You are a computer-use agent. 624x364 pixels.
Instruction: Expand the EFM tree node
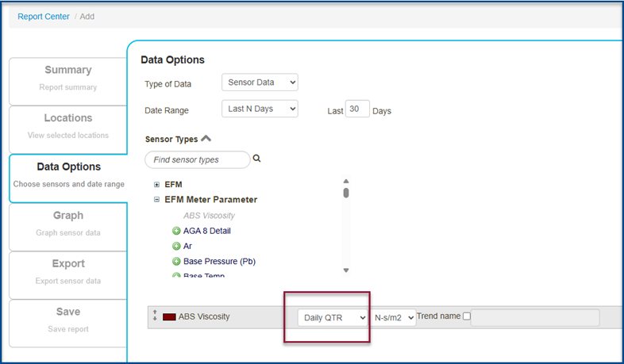point(157,185)
